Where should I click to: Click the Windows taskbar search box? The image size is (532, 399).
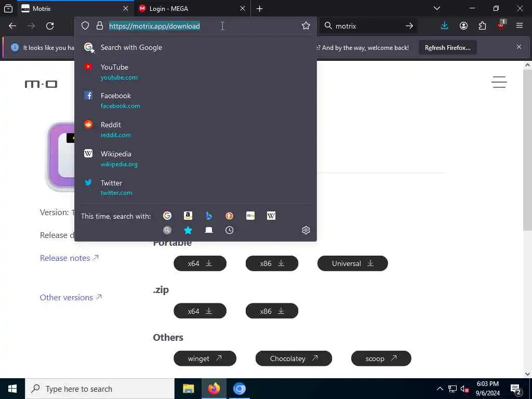100,389
